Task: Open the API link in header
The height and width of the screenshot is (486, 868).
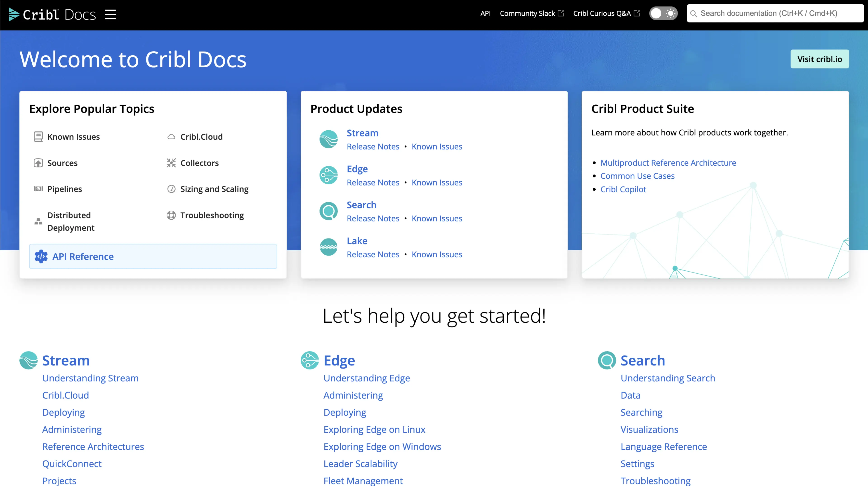Action: 485,14
